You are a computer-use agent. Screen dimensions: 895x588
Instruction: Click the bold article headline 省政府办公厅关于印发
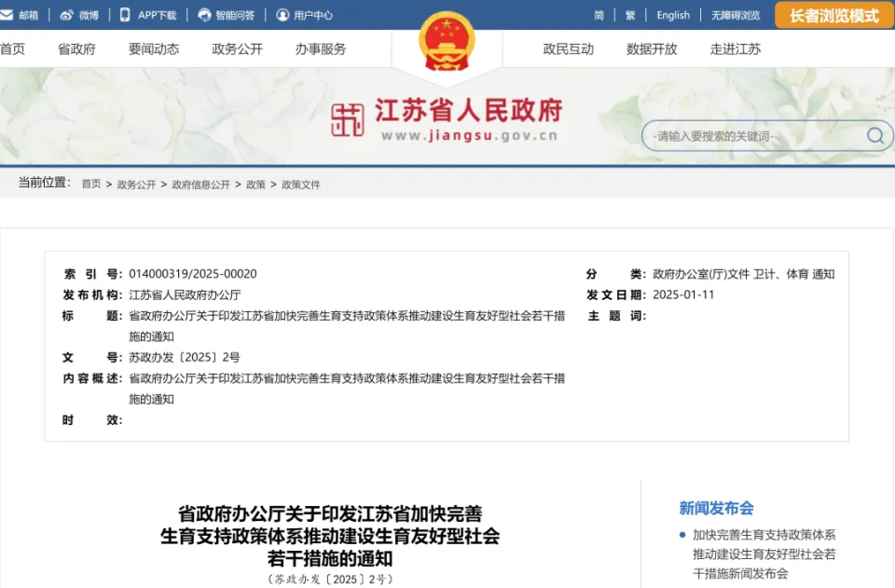330,536
